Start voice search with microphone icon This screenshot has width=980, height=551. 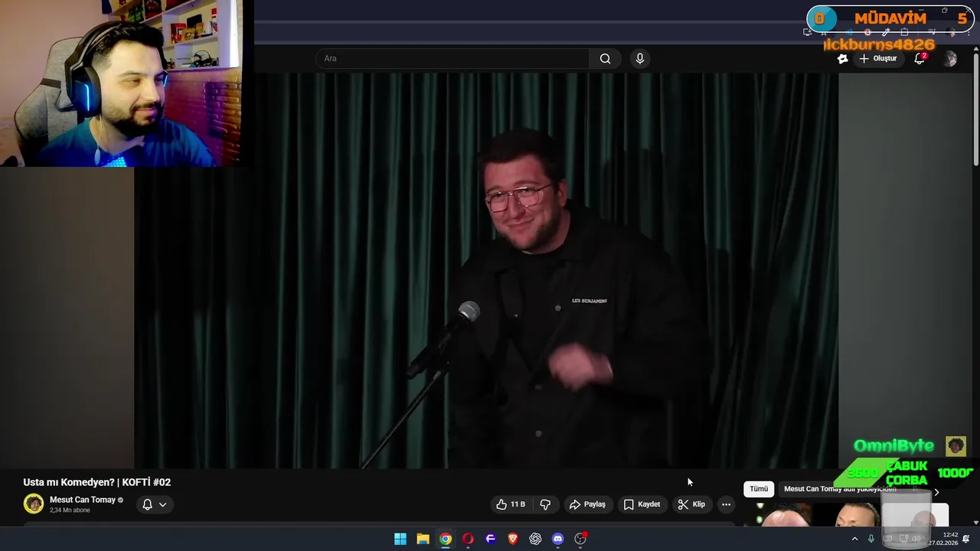(640, 58)
